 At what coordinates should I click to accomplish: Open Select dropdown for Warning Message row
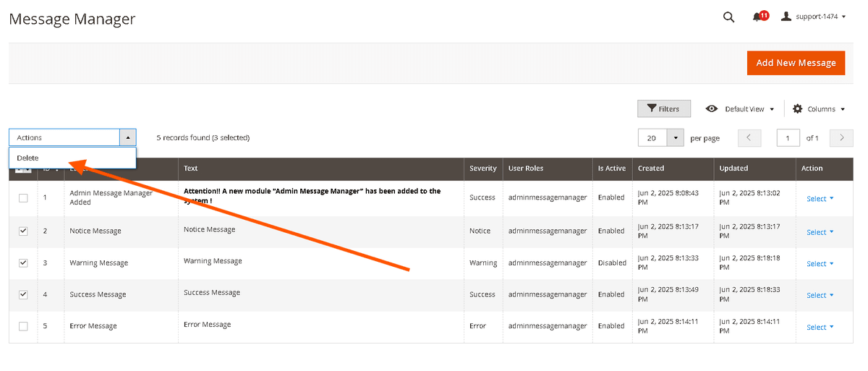820,263
